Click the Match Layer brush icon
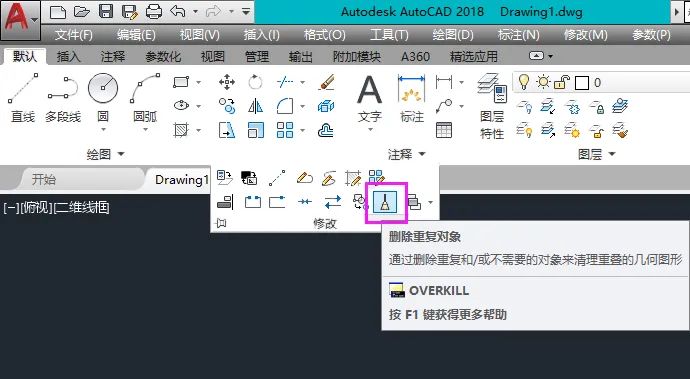This screenshot has height=379, width=690. [x=620, y=130]
